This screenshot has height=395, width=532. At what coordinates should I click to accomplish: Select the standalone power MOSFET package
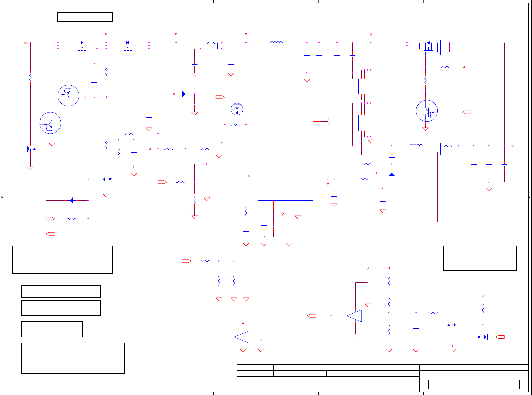(428, 47)
